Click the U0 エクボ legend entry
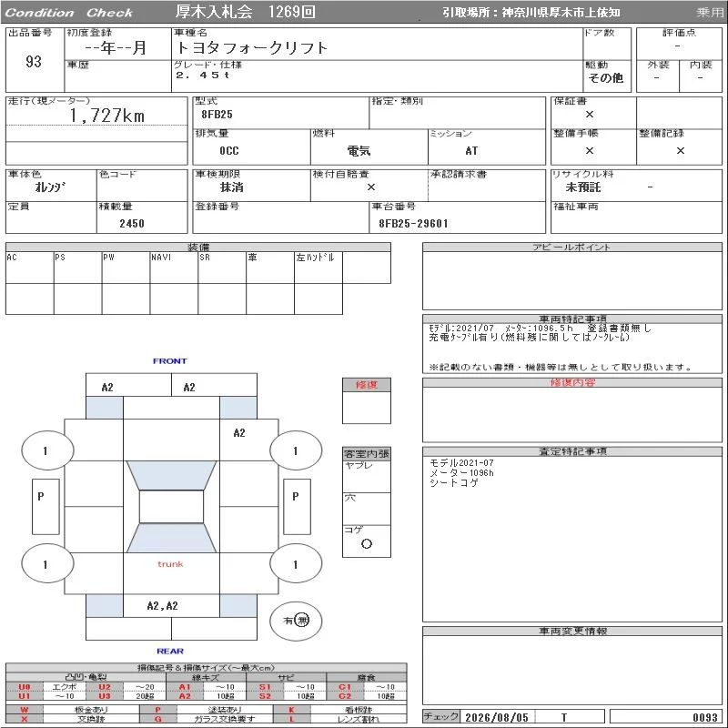 45,687
